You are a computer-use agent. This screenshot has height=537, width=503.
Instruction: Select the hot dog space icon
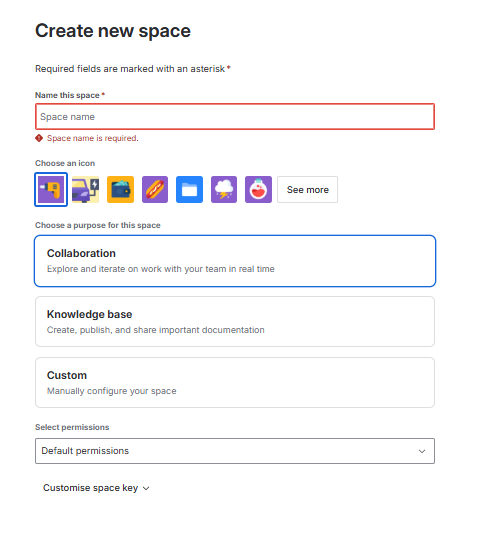tap(155, 189)
